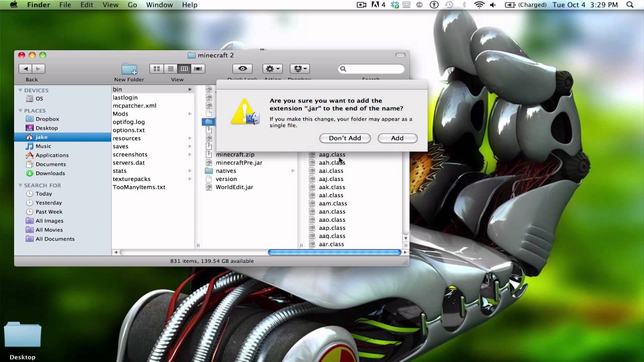This screenshot has height=362, width=644.
Task: Click the volume icon in menu bar
Action: tap(493, 5)
